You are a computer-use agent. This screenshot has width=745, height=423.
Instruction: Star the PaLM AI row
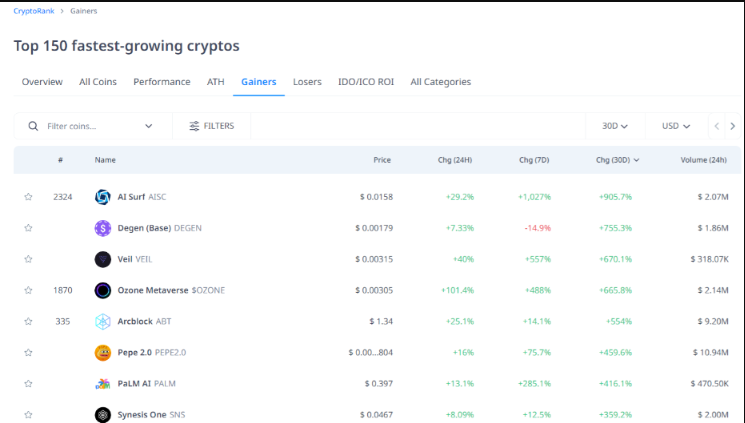pos(29,384)
